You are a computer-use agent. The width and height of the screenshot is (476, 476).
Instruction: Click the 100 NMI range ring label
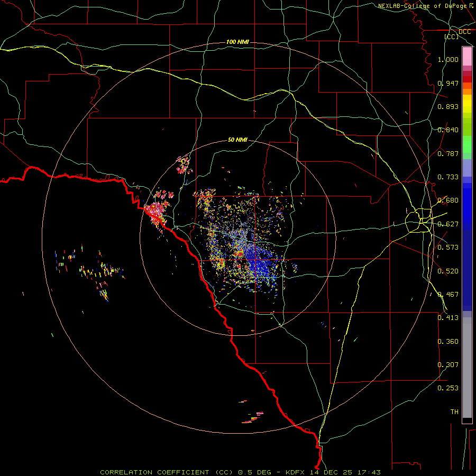(x=237, y=42)
